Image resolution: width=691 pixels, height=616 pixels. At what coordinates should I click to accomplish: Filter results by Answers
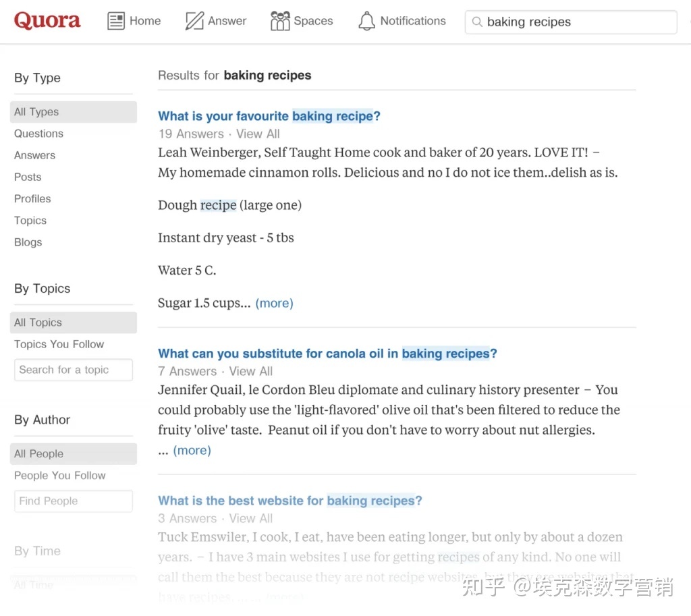(x=35, y=155)
